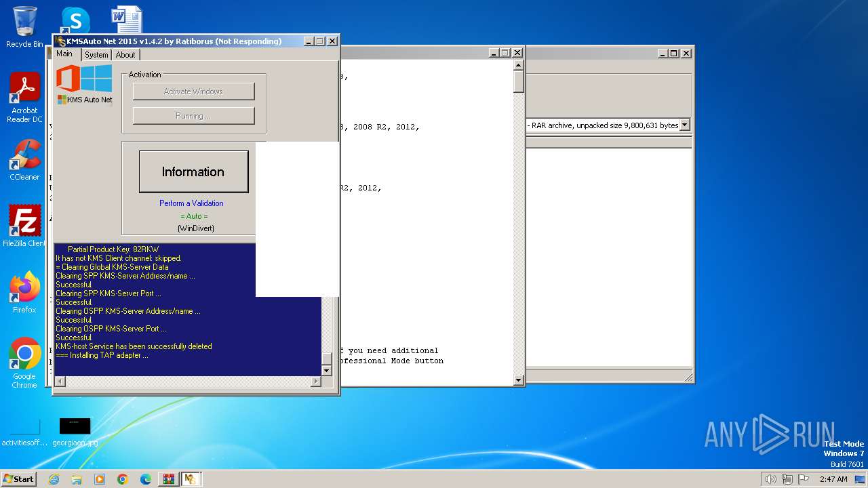
Task: Click the Running... button
Action: pyautogui.click(x=193, y=116)
